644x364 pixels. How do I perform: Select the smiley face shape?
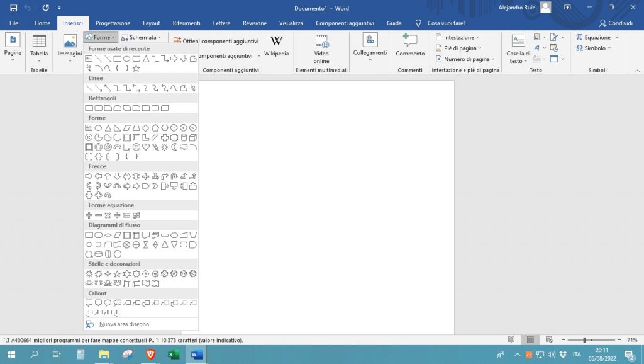pyautogui.click(x=136, y=147)
